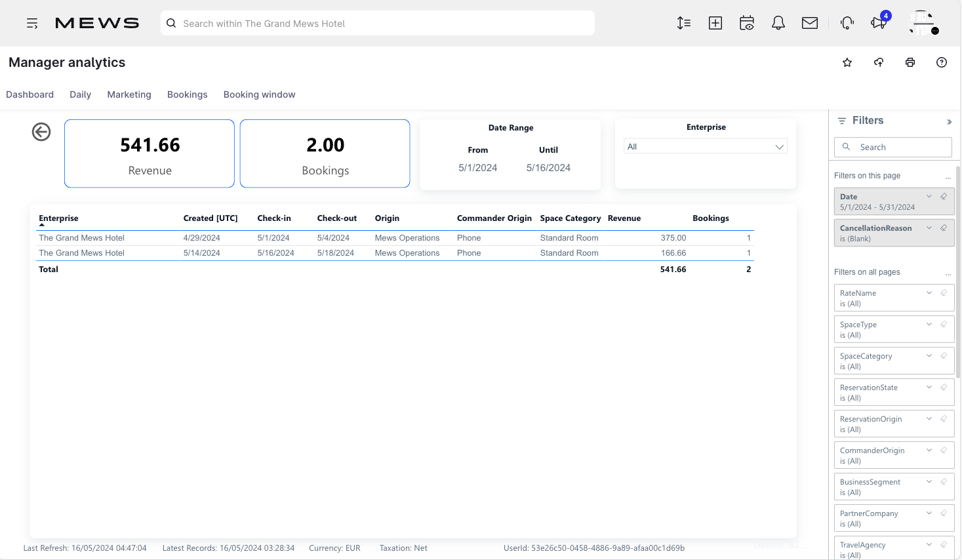Switch to the Daily tab

point(81,94)
